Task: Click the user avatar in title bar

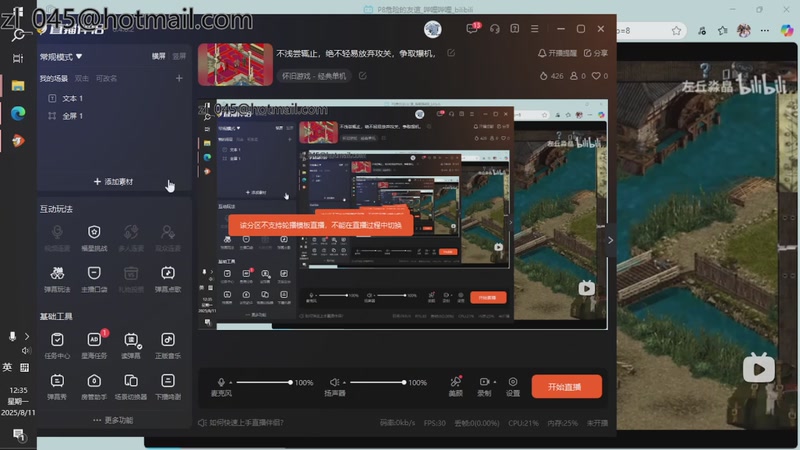Action: tap(433, 29)
